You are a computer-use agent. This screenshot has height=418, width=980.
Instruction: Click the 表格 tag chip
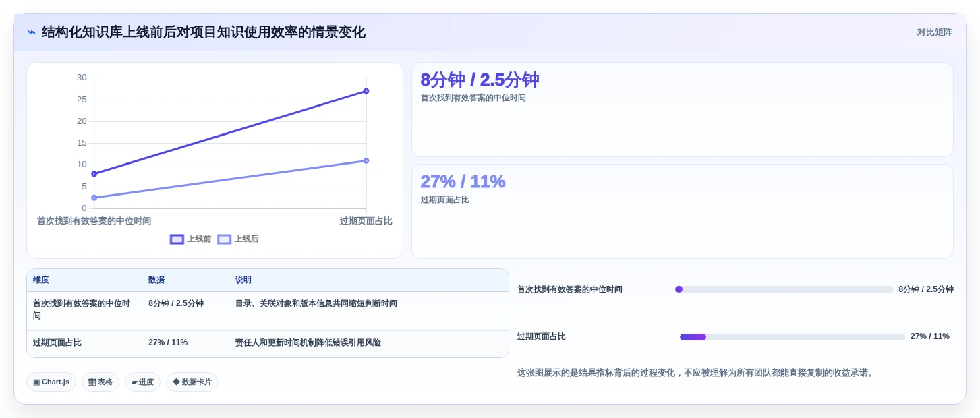(100, 382)
